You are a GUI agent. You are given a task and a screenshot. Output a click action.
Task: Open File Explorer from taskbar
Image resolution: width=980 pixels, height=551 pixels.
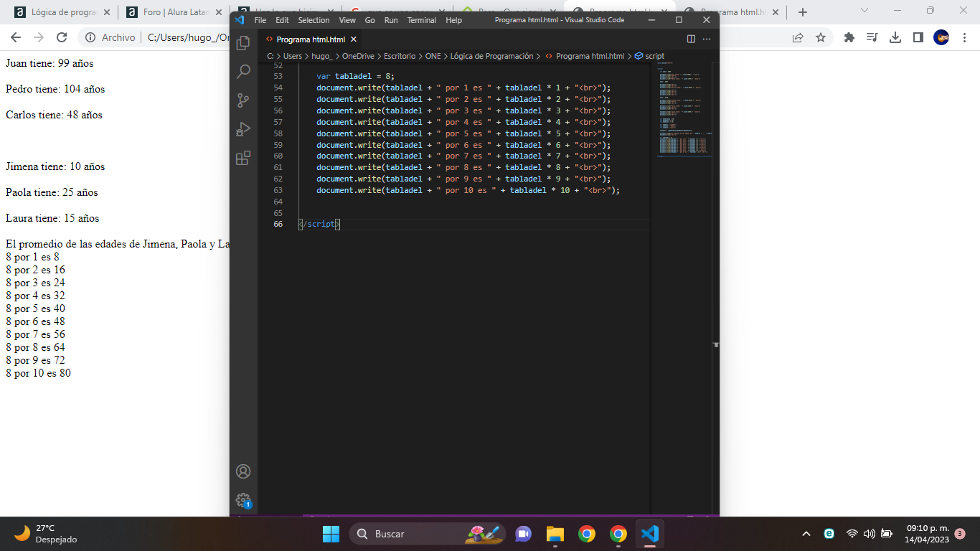(555, 534)
